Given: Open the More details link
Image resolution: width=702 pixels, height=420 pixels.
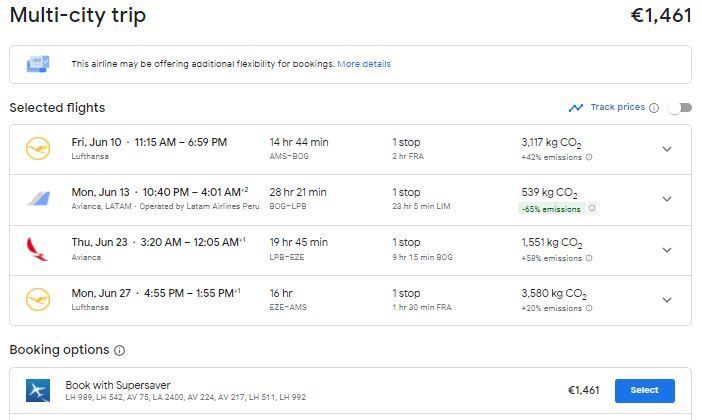Looking at the screenshot, I should [x=364, y=64].
